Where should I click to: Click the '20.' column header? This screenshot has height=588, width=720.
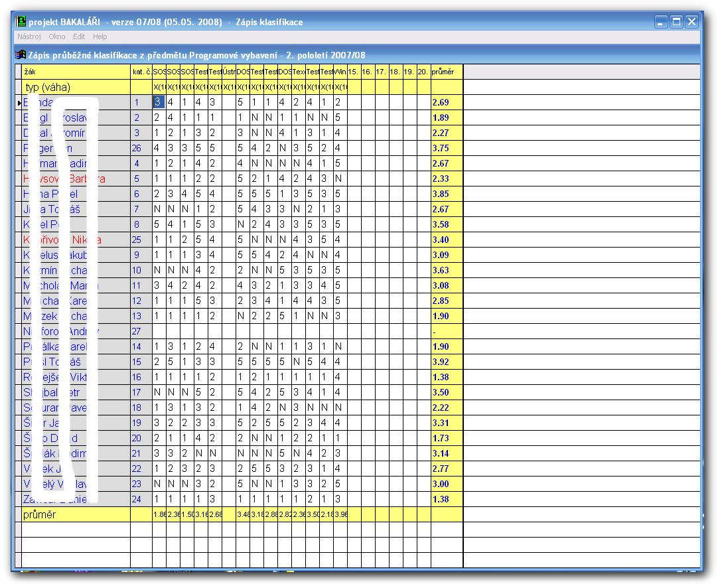click(x=423, y=72)
